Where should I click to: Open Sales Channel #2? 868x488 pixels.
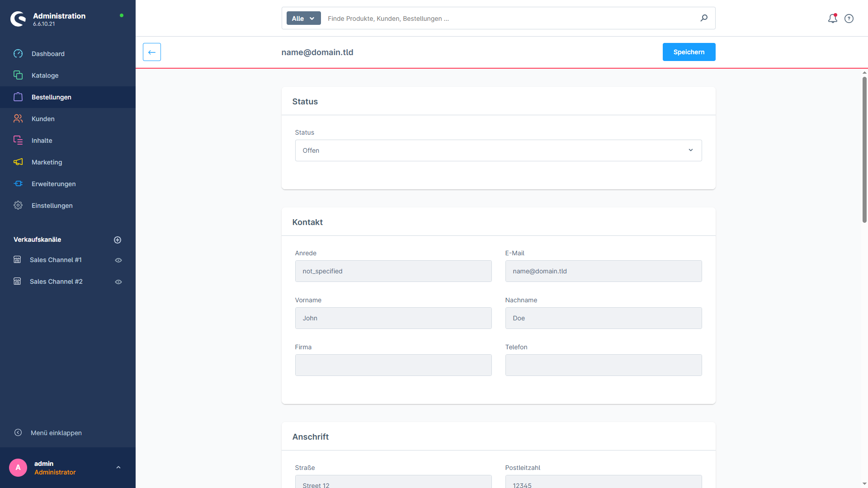(x=56, y=282)
